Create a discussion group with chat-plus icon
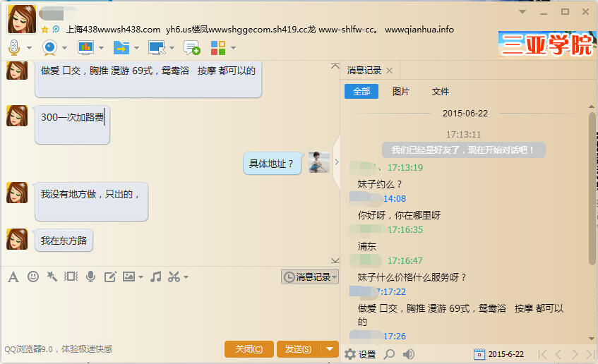The width and height of the screenshot is (598, 364). click(192, 48)
